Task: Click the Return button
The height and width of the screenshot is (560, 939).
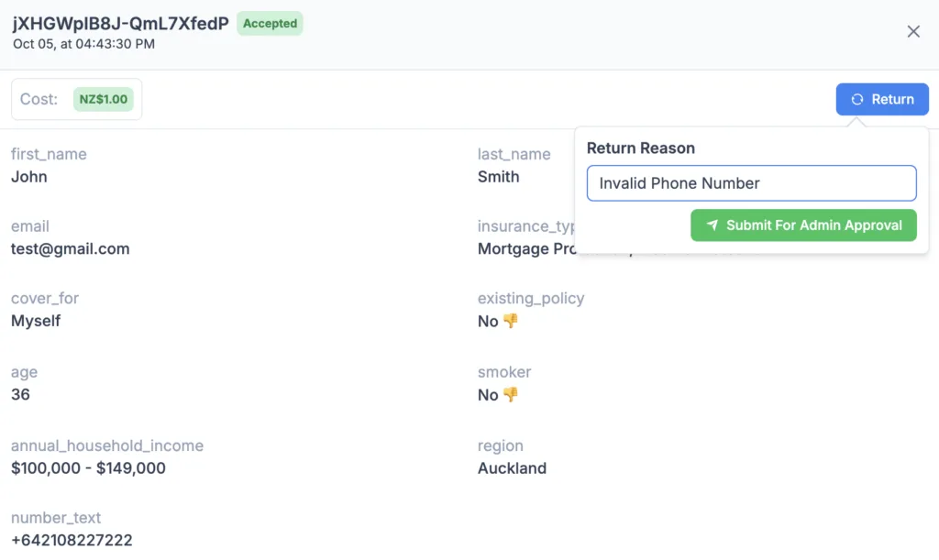Action: [x=882, y=99]
